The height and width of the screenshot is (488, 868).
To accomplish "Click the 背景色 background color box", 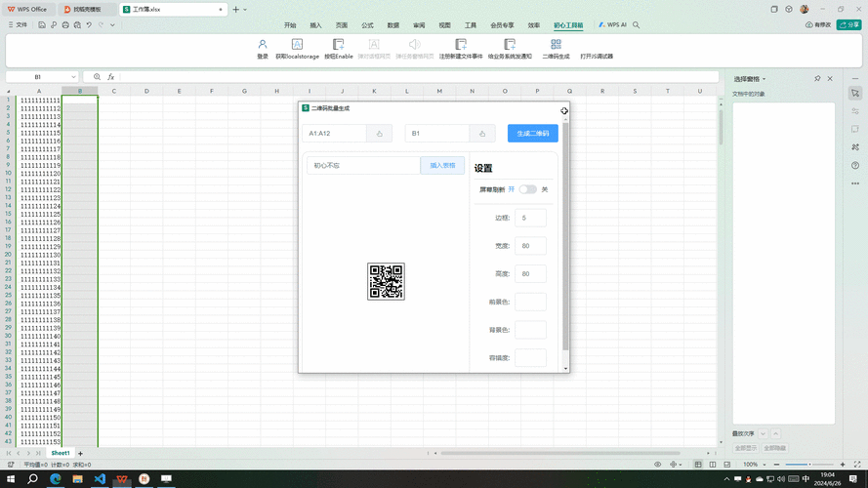I will pyautogui.click(x=530, y=330).
